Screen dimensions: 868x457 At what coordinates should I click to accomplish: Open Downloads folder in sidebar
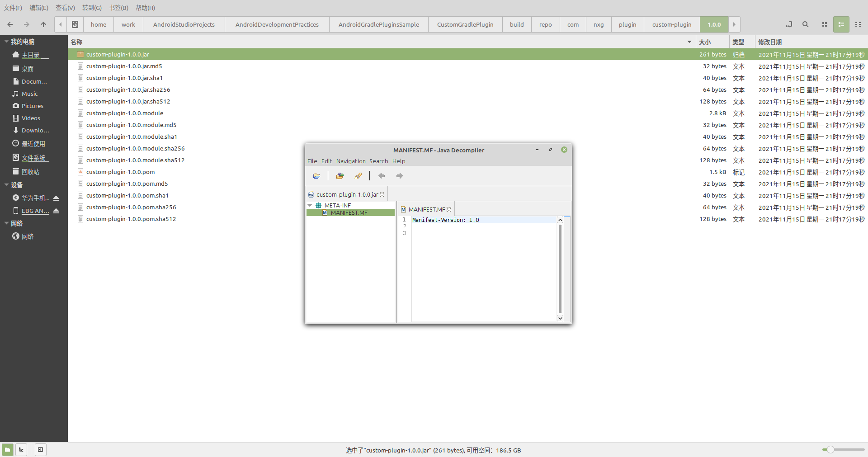(x=35, y=130)
